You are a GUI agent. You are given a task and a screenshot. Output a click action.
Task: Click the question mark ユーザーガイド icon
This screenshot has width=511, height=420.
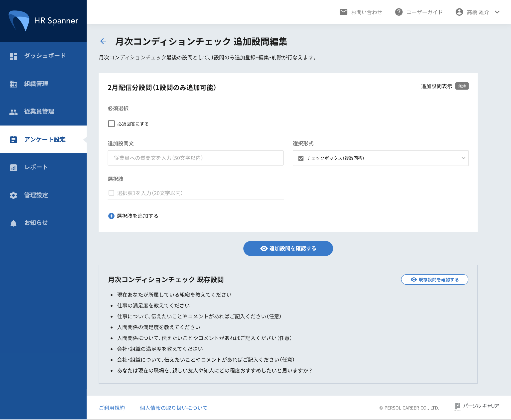click(398, 12)
